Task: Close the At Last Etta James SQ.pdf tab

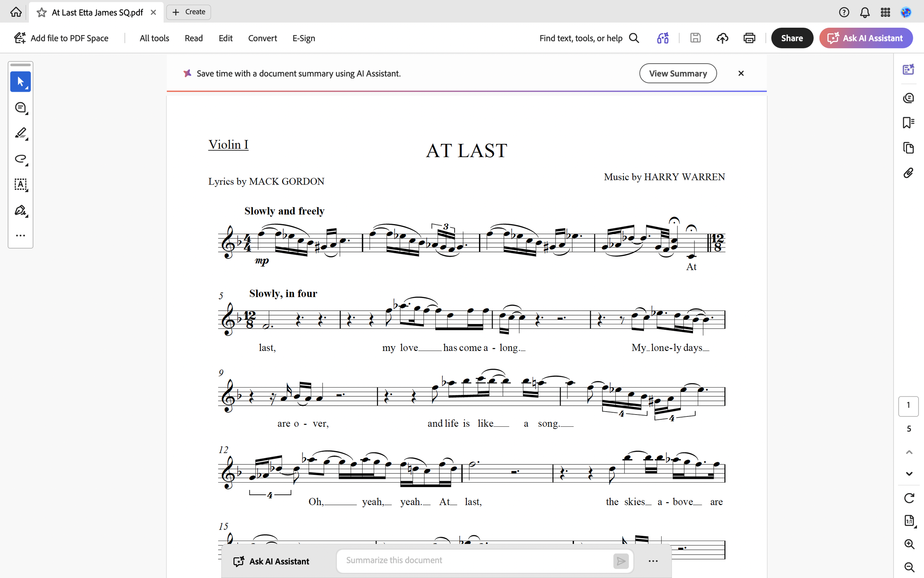Action: click(153, 12)
